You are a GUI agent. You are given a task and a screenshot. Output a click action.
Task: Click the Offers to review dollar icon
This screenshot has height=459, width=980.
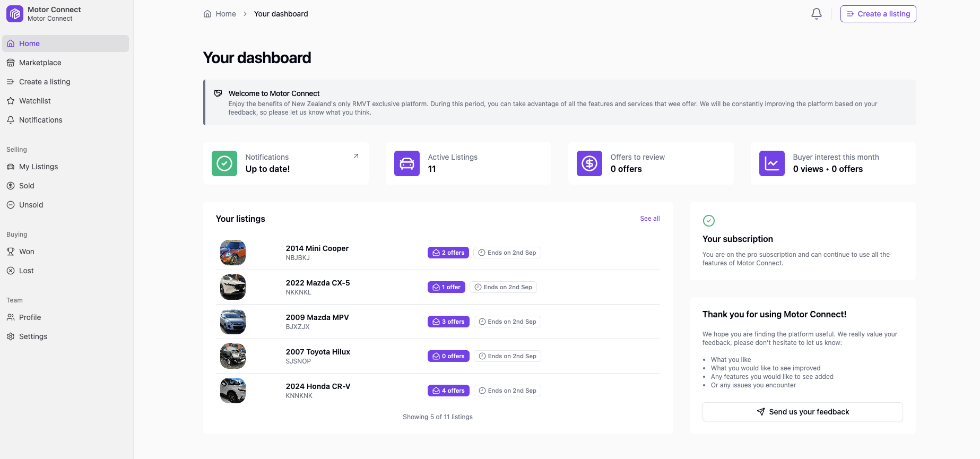coord(589,163)
